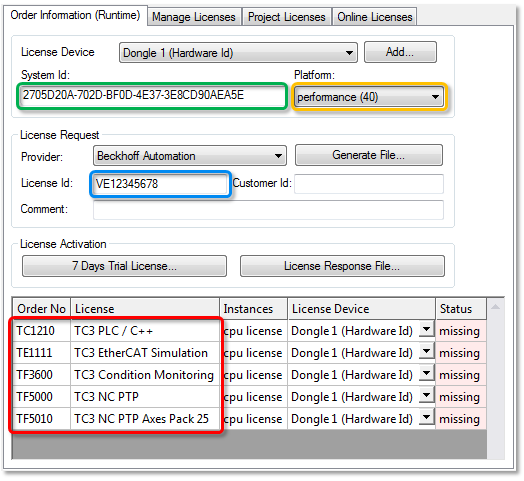Click the Status column header
The width and height of the screenshot is (524, 481).
(461, 309)
